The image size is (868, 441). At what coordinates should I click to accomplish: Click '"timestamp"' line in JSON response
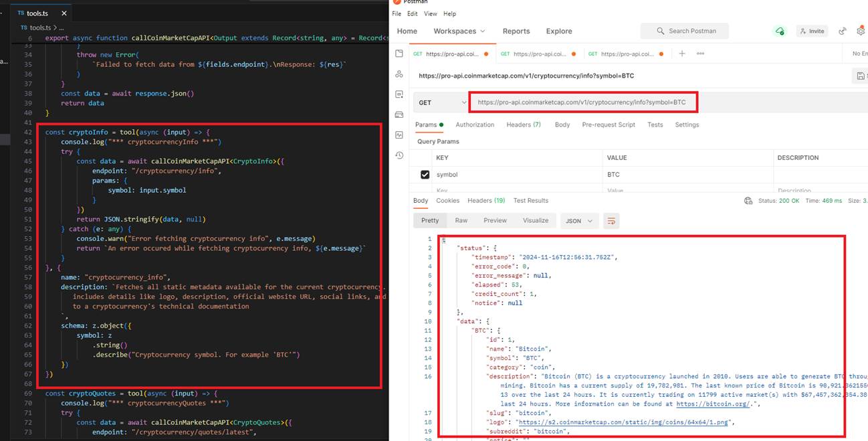[544, 257]
